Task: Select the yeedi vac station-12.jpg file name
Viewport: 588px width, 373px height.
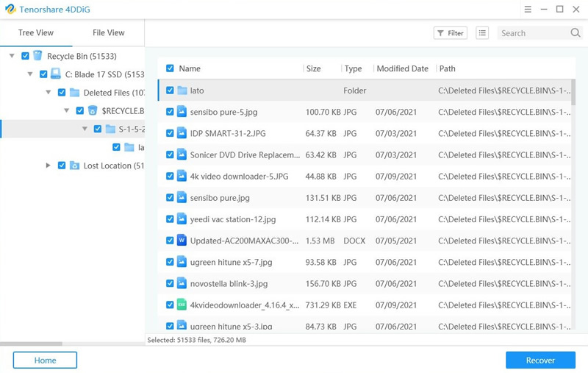Action: 233,219
